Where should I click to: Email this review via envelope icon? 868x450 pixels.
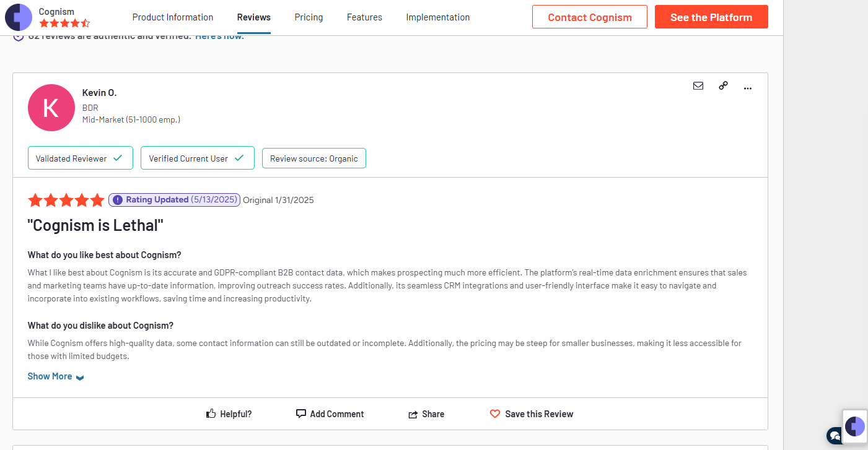coord(698,86)
